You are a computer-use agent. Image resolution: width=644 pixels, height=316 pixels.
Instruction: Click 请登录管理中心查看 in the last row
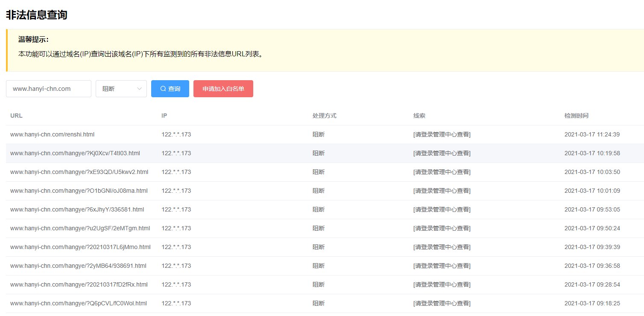coord(442,303)
